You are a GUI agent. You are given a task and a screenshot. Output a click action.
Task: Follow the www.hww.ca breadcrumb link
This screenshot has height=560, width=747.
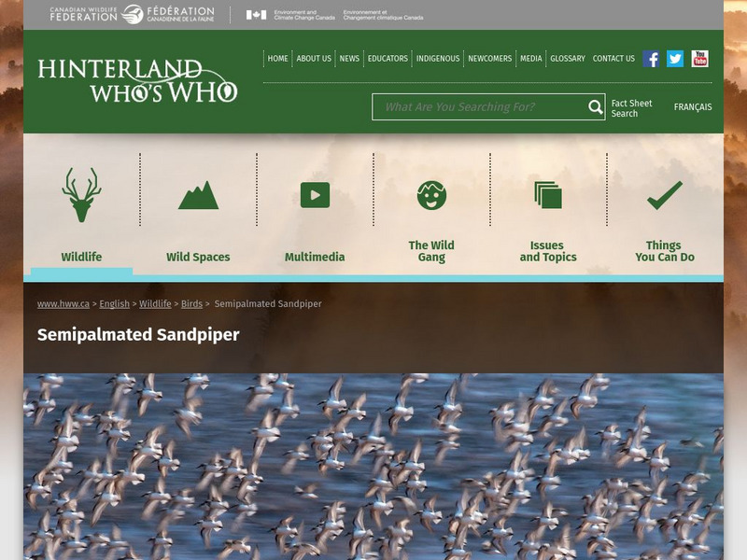tap(63, 304)
